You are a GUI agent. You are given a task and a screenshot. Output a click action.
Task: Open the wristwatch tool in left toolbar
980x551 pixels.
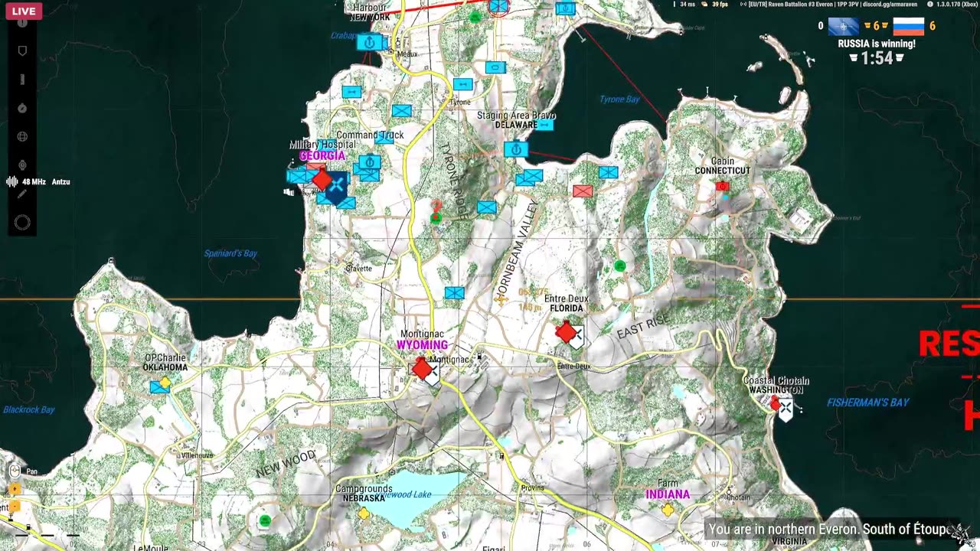[x=22, y=165]
